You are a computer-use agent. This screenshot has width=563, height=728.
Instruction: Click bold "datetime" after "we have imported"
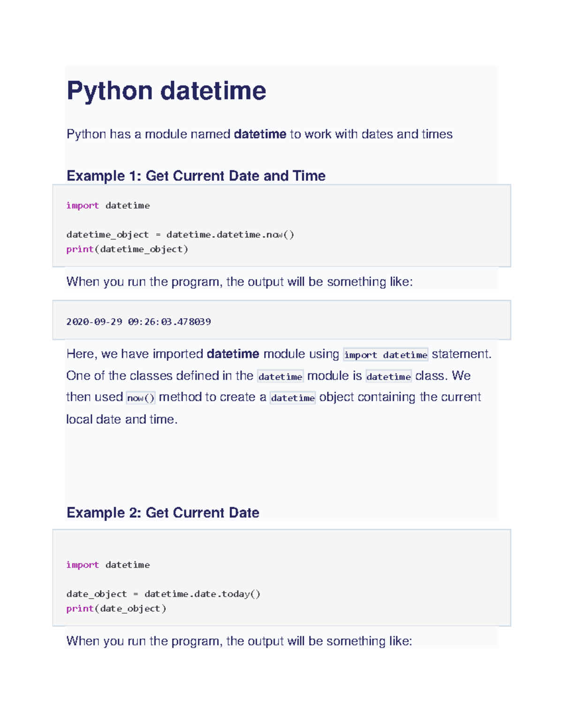pyautogui.click(x=233, y=354)
